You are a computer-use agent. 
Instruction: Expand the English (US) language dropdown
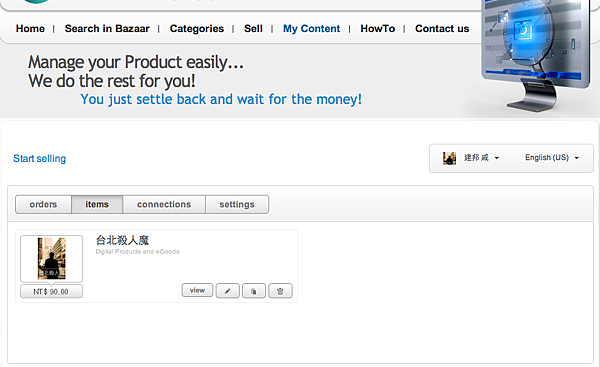tap(552, 158)
